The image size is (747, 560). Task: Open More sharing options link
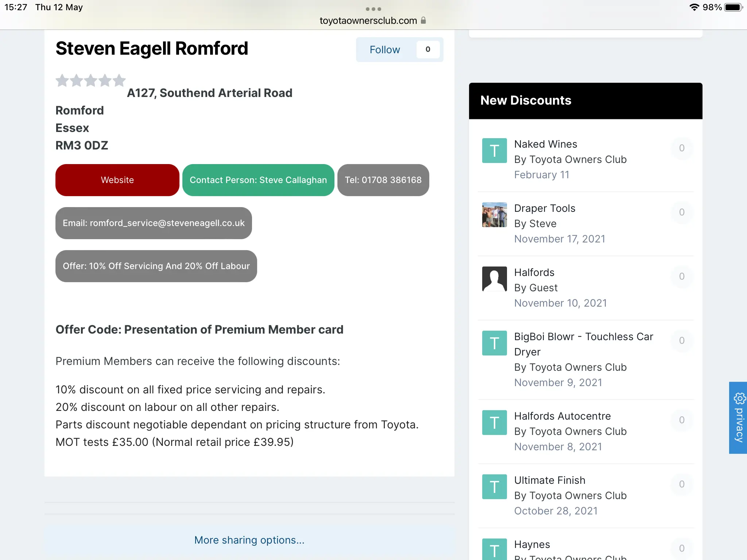(x=249, y=540)
